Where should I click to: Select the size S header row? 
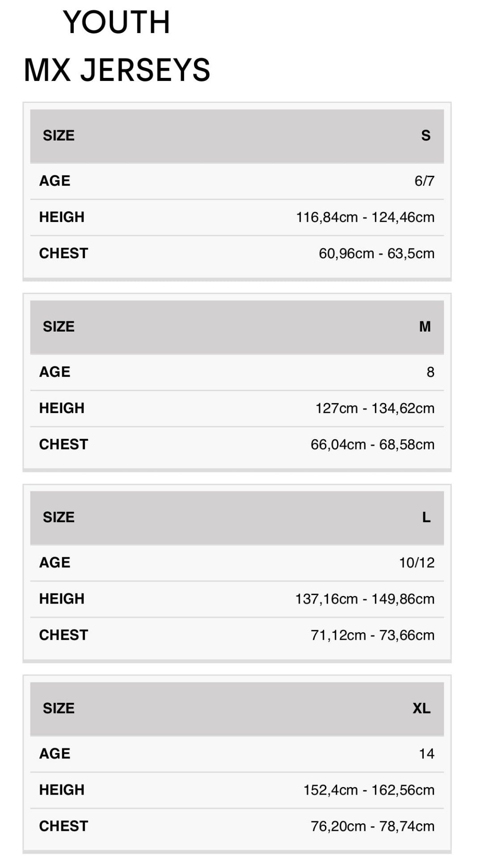tap(237, 136)
